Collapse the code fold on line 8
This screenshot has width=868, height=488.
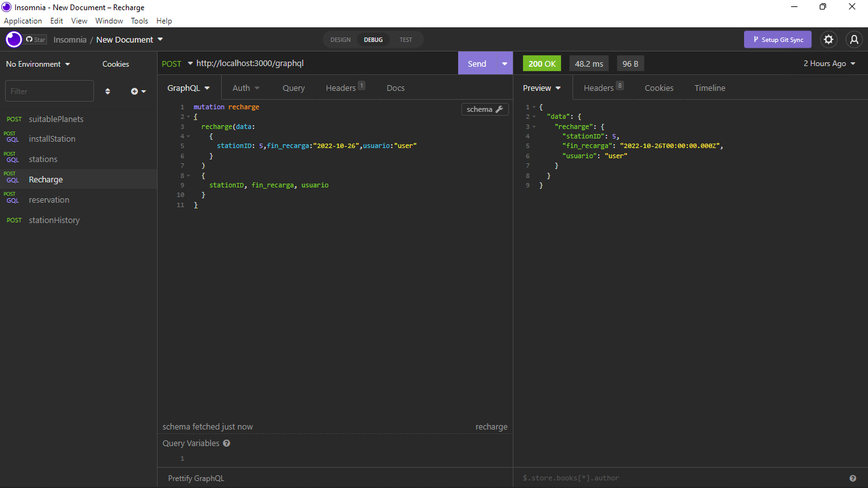click(x=188, y=175)
